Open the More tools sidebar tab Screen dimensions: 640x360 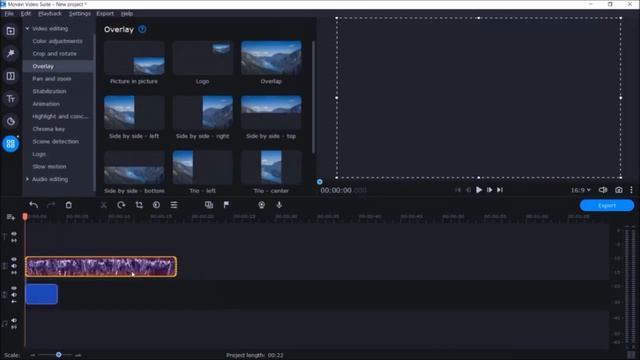(x=11, y=144)
